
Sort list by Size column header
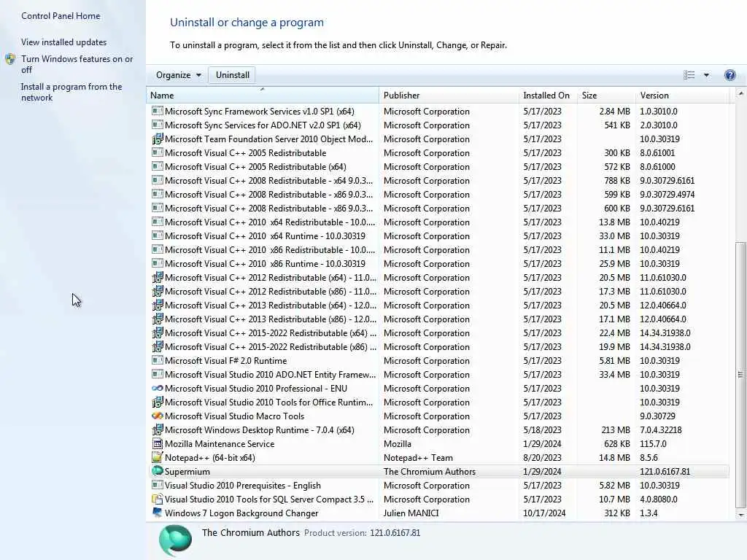click(606, 96)
